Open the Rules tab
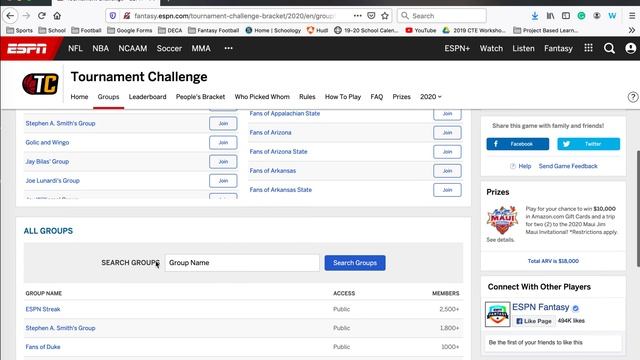The width and height of the screenshot is (640, 360). coord(307,97)
